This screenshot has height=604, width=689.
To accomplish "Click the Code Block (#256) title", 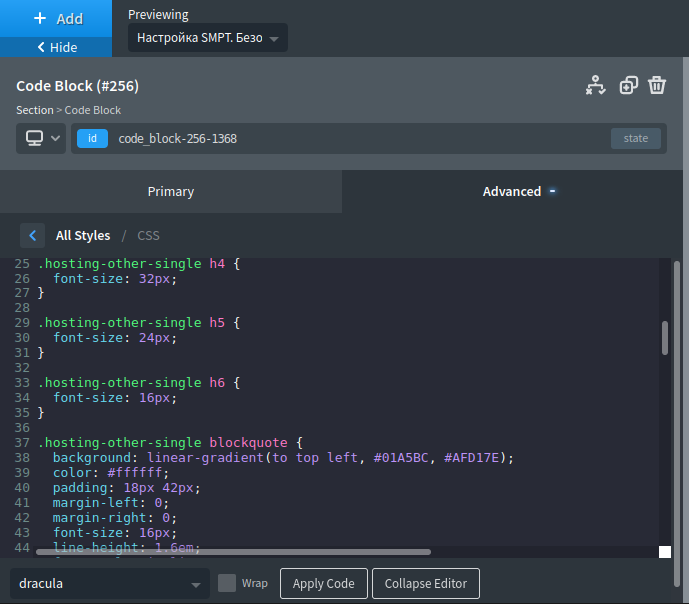I will tap(77, 86).
